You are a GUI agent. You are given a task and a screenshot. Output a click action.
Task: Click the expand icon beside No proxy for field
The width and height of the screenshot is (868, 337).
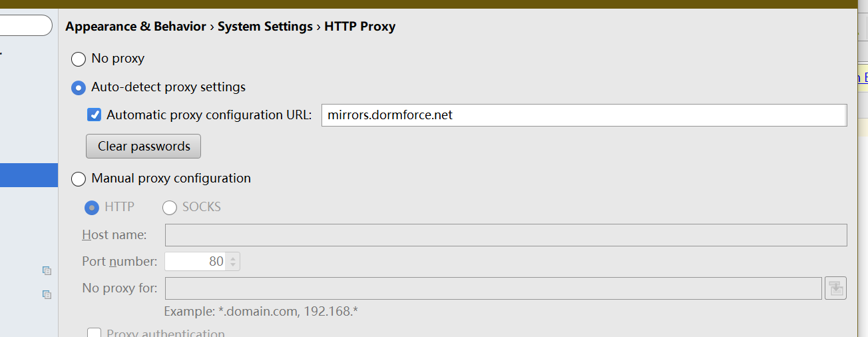pyautogui.click(x=835, y=288)
